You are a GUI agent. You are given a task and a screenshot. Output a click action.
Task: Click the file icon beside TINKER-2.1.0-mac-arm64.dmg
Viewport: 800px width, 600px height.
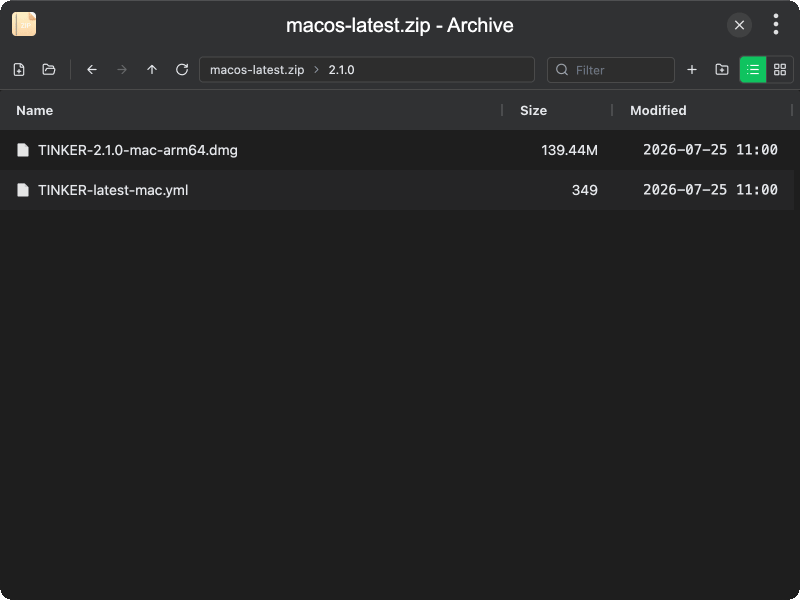point(23,149)
